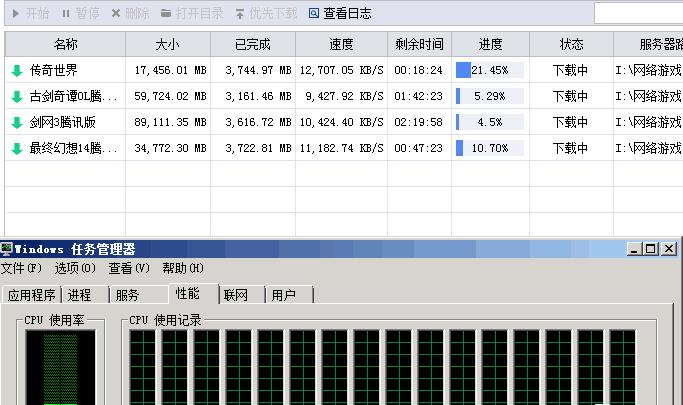Click the Task Manager title bar icon
683x405 pixels.
tap(7, 249)
